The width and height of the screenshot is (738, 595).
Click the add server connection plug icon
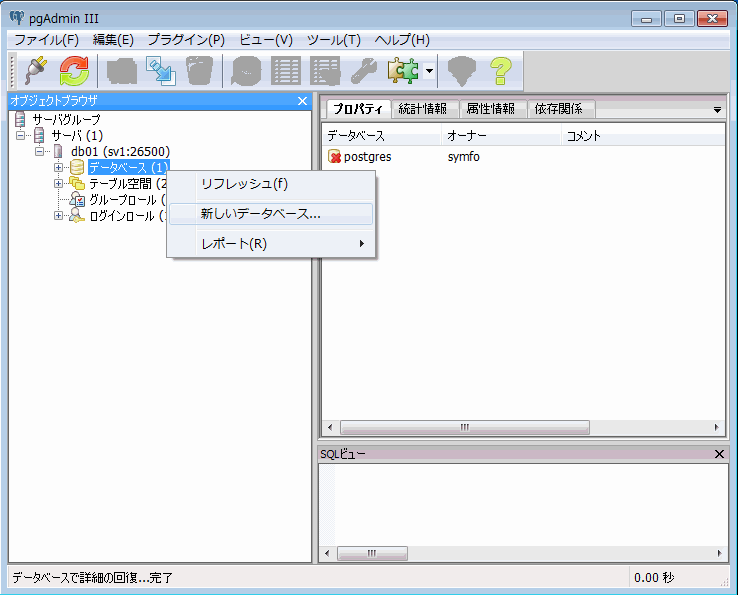coord(36,71)
